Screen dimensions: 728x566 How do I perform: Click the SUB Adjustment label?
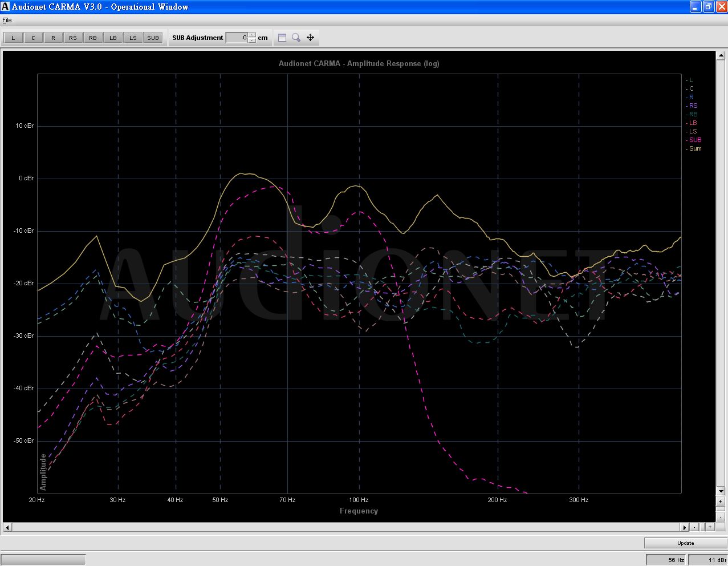click(x=198, y=38)
